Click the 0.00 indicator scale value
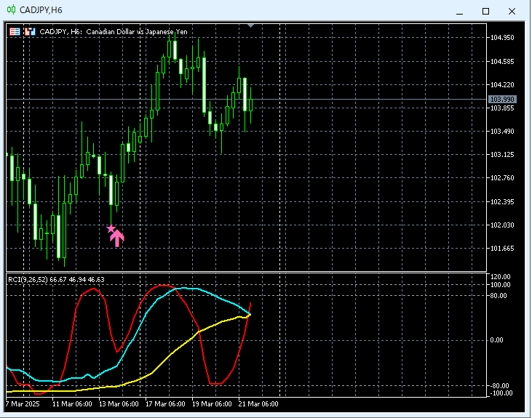This screenshot has width=532, height=418. [497, 340]
